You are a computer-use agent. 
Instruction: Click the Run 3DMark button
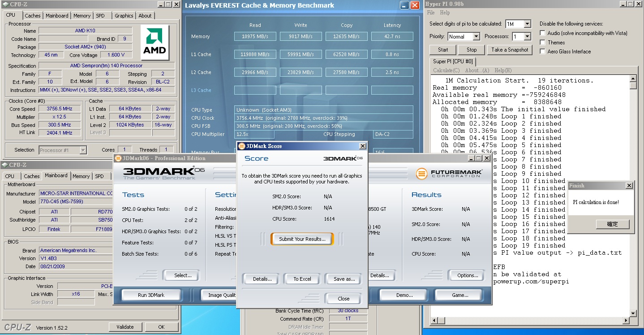coord(151,295)
